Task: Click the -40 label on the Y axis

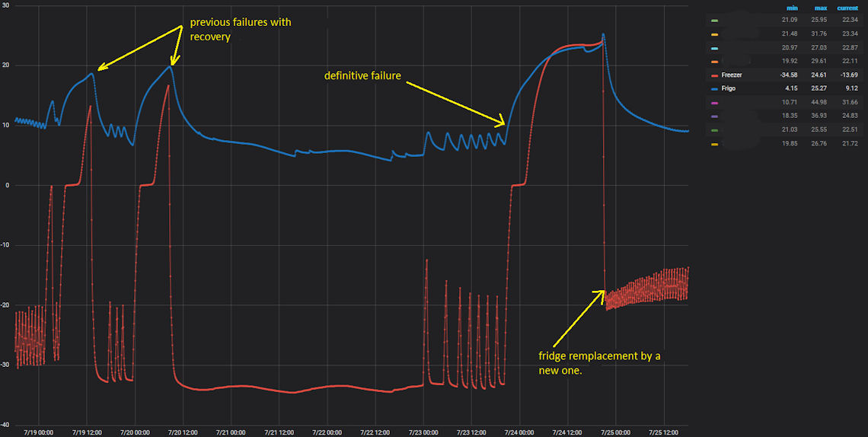Action: point(5,425)
